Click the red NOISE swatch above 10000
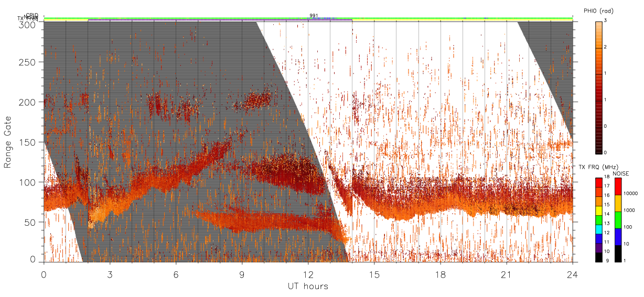Image resolution: width=644 pixels, height=297 pixels. (618, 186)
